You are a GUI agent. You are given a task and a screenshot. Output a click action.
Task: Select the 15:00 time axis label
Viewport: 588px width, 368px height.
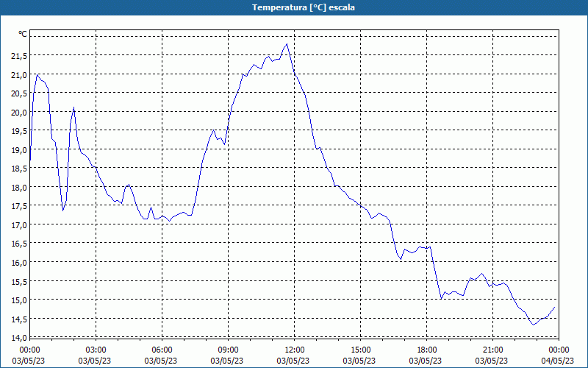click(360, 350)
